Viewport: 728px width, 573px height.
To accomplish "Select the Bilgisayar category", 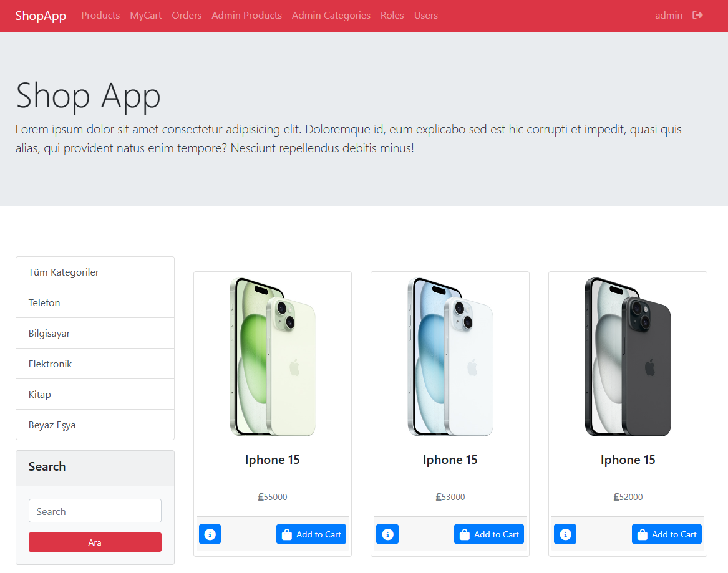I will (x=95, y=333).
